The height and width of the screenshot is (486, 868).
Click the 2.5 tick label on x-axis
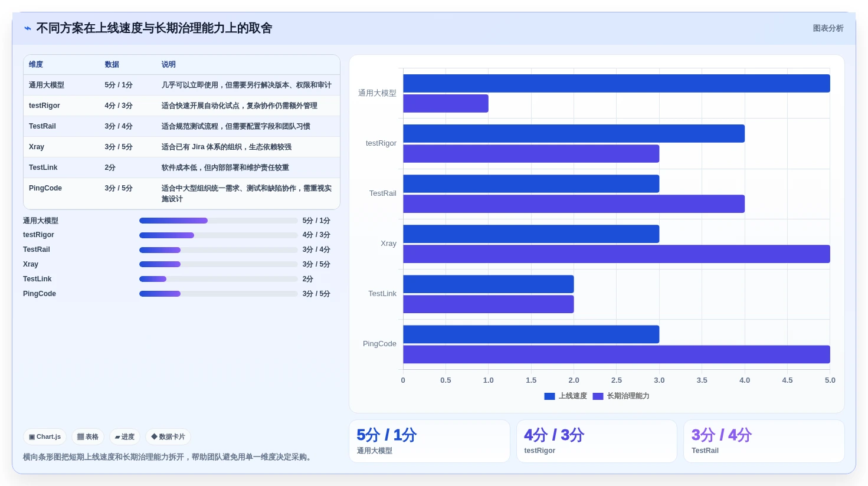[x=617, y=380]
